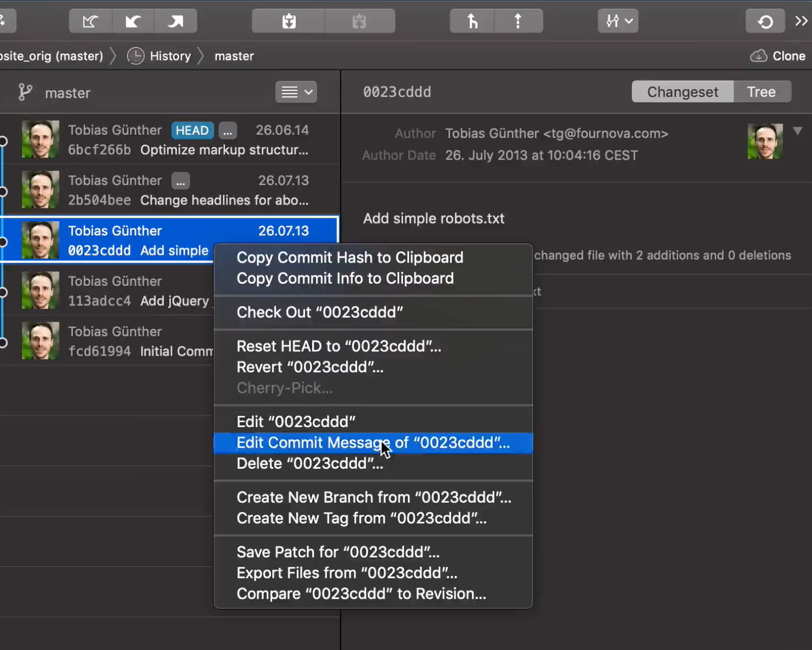
Task: Switch to the Changeset view
Action: pos(682,92)
